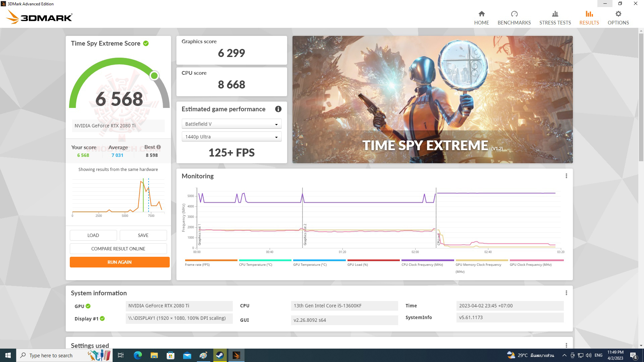Viewport: 644px width, 362px height.
Task: Click COMPARE RESULT ONLINE
Action: [118, 248]
